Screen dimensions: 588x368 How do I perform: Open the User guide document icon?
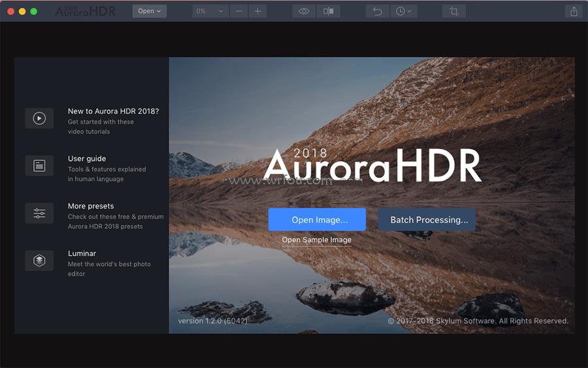(x=39, y=165)
